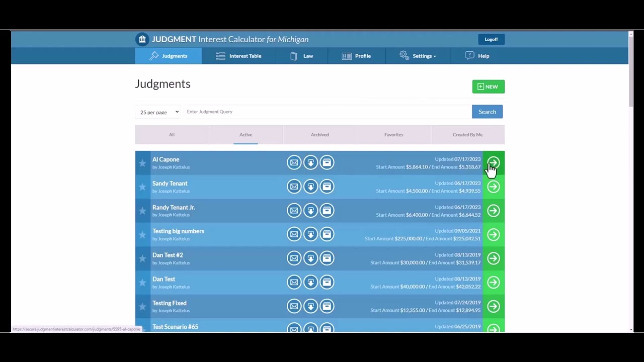
Task: Email the Randy Tenant Jr. judgment
Action: point(294,210)
